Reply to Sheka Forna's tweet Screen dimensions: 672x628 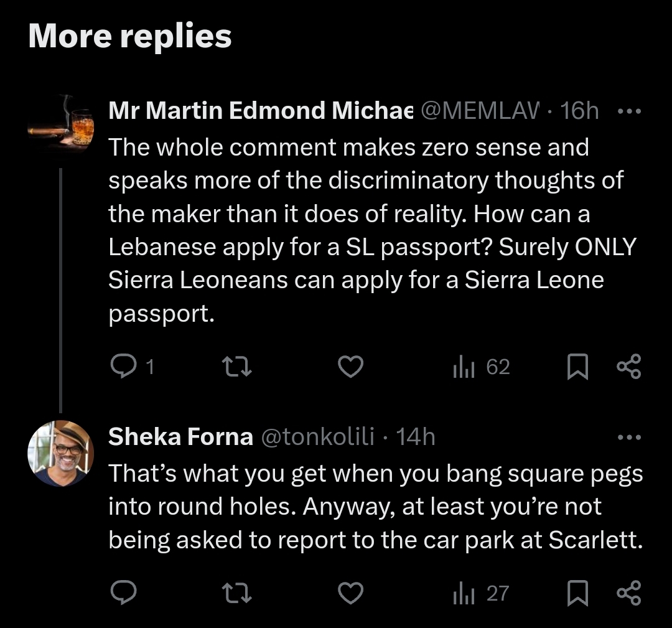click(123, 593)
